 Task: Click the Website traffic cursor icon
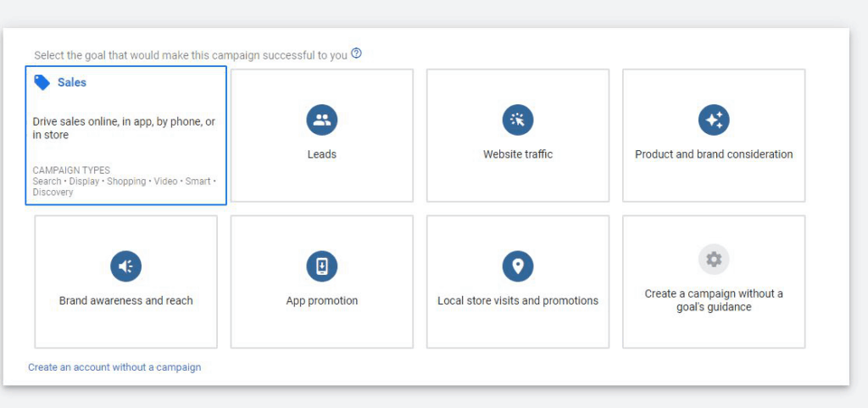pos(518,120)
